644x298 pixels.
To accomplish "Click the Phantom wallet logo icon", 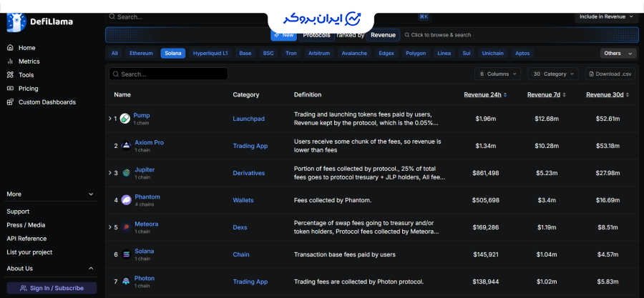I will 126,200.
